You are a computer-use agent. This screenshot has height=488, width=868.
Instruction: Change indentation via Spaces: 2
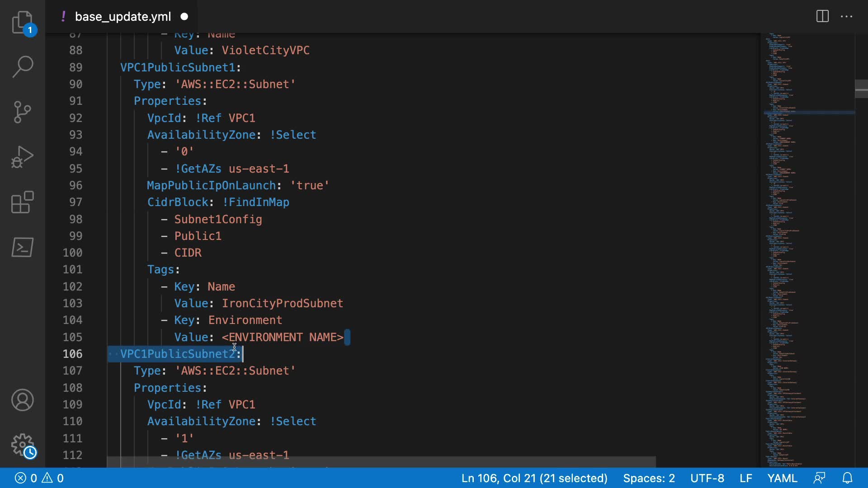click(649, 478)
